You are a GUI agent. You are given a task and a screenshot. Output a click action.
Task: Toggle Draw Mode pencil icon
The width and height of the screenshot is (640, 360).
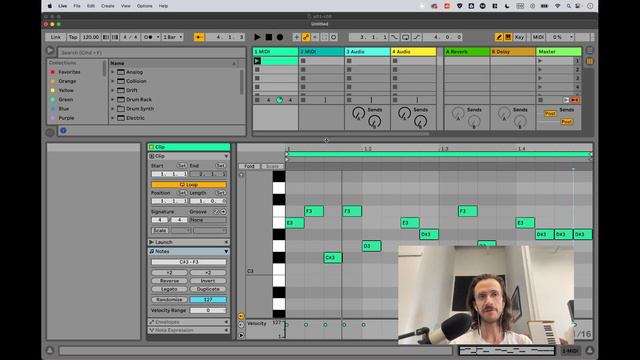coord(499,37)
